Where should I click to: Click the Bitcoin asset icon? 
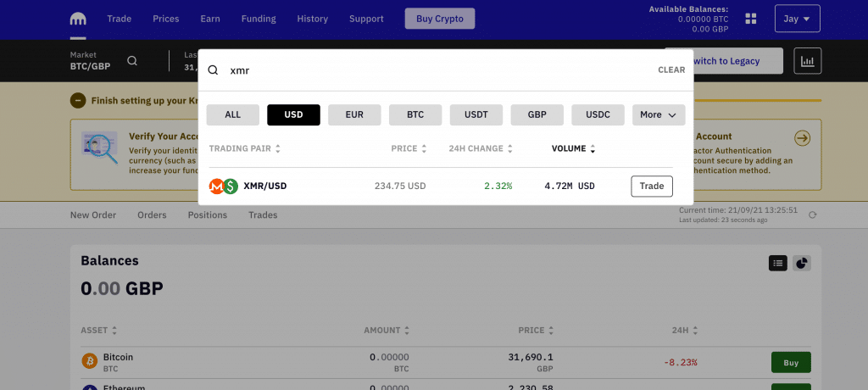click(x=90, y=362)
